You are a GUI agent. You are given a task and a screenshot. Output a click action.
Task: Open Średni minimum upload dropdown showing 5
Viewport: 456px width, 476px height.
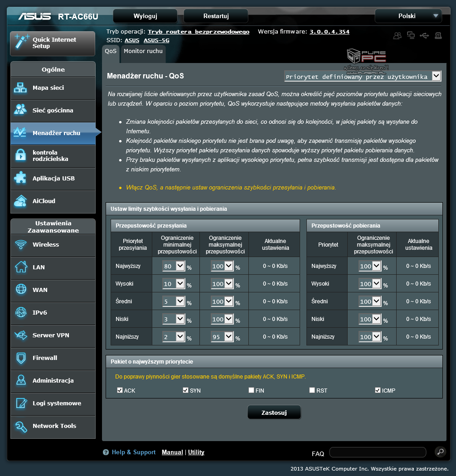tap(173, 301)
